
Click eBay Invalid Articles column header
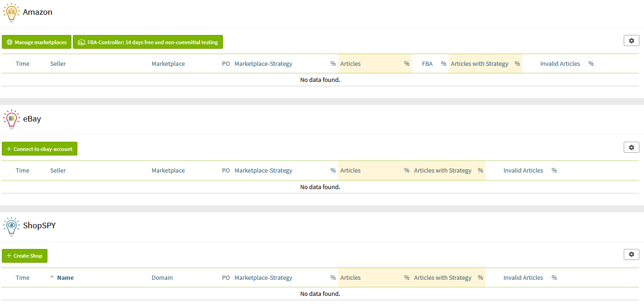pyautogui.click(x=523, y=170)
